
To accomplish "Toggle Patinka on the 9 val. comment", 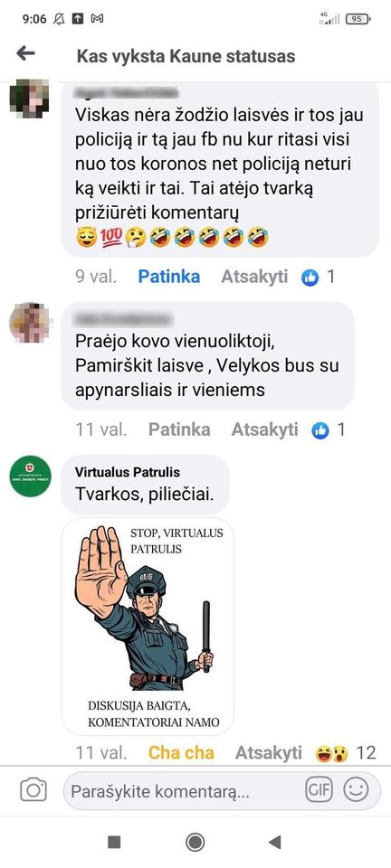I will tap(169, 277).
